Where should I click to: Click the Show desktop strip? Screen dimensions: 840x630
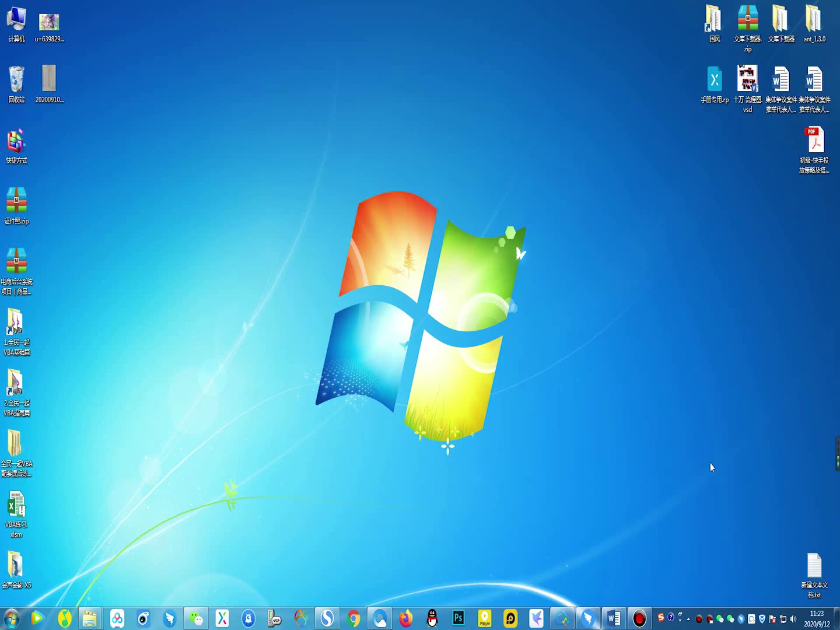(x=836, y=618)
